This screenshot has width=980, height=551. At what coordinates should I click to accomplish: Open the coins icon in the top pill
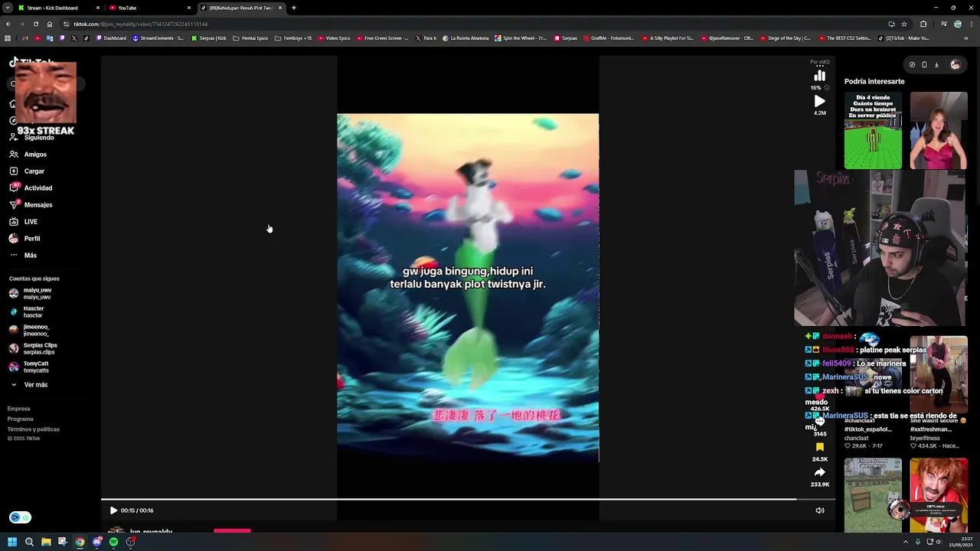(912, 65)
